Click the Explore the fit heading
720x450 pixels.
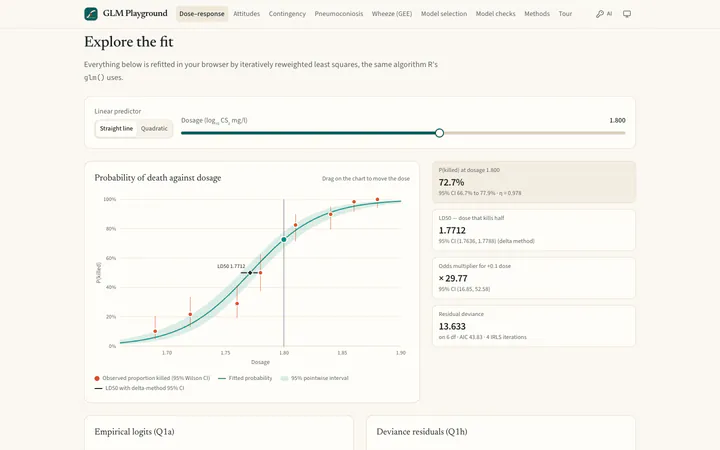[129, 42]
